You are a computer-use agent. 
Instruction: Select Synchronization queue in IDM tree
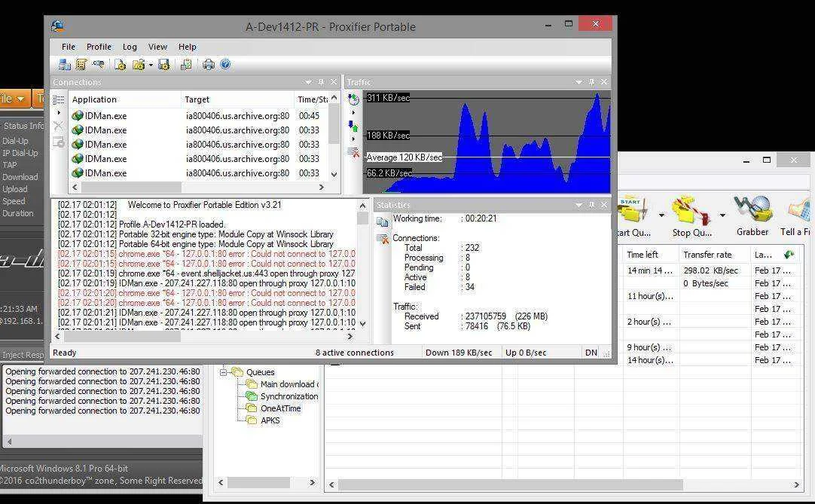click(289, 396)
